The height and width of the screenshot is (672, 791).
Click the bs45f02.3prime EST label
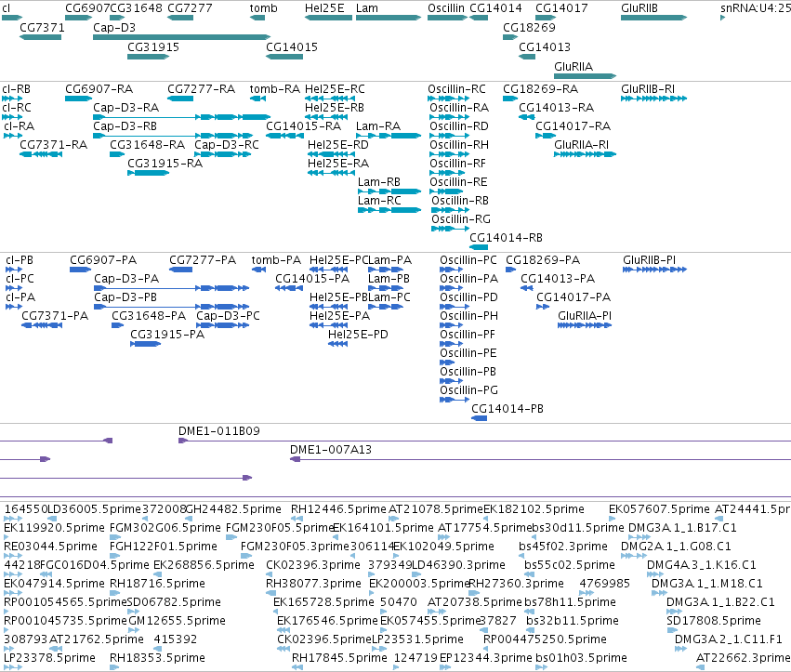563,547
